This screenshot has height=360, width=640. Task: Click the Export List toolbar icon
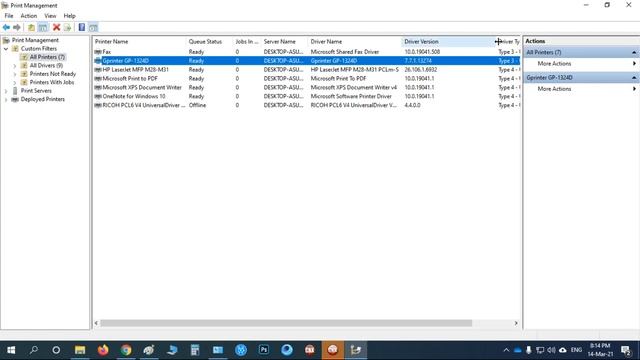tap(67, 27)
